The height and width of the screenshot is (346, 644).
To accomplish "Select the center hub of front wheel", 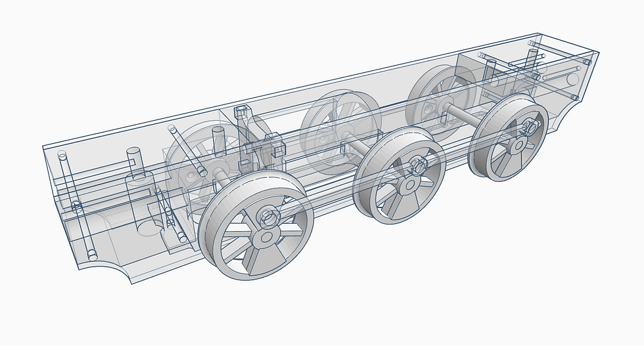I will (x=267, y=237).
